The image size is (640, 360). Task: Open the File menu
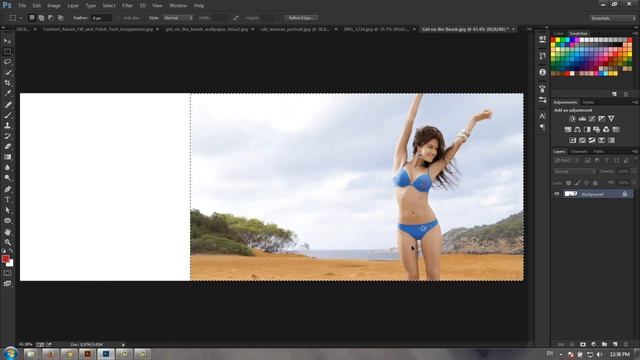[22, 6]
